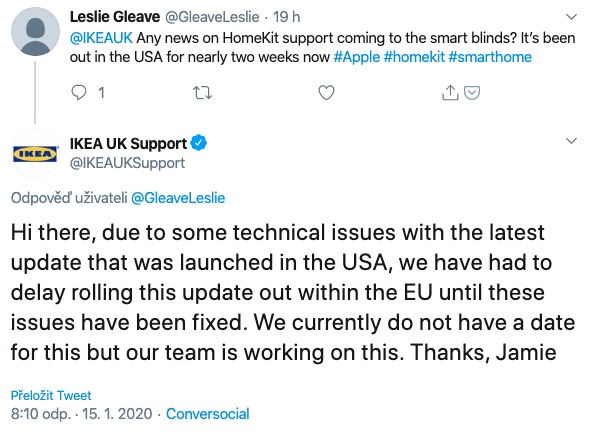Click Přeložit Tweet to translate
The width and height of the screenshot is (590, 436).
coord(51,395)
